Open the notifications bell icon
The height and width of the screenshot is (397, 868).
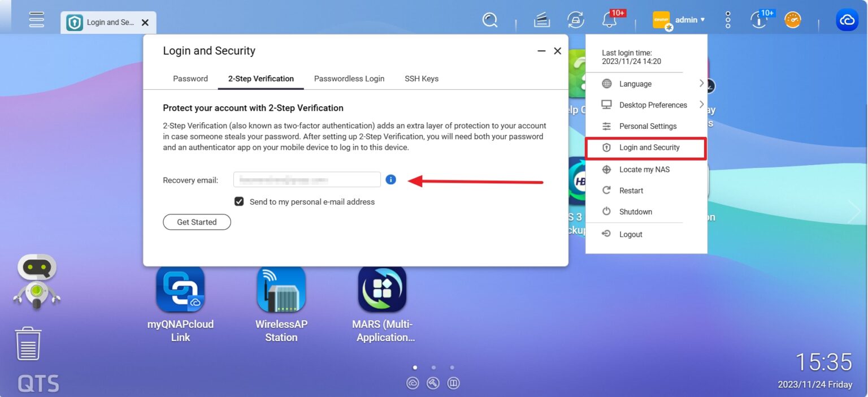tap(609, 20)
